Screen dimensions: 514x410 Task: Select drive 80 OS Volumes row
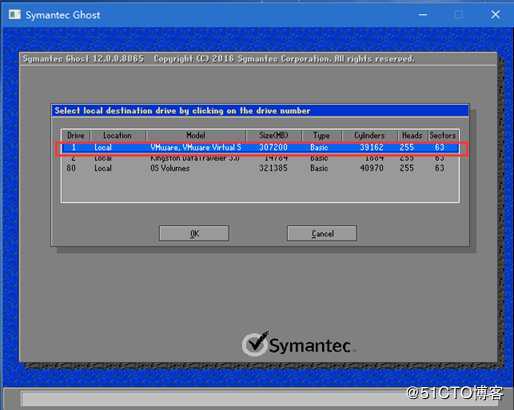(261, 168)
